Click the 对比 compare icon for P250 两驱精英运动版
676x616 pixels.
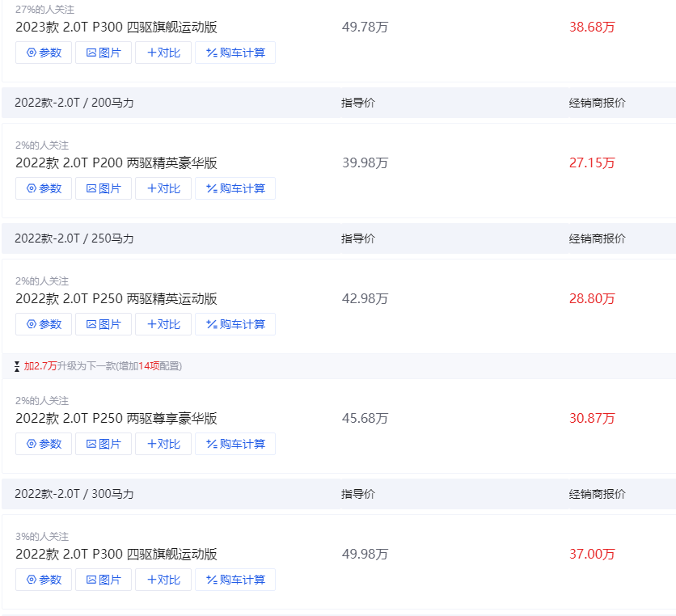163,324
